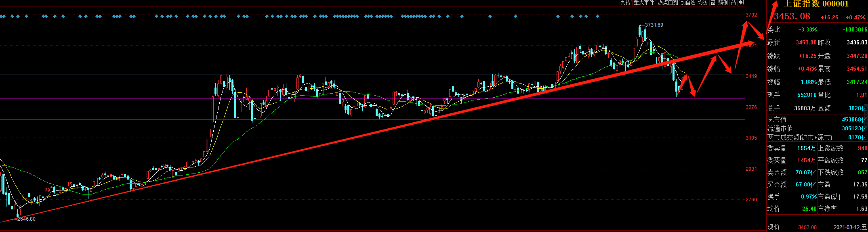Click the 流通市值 385123亿 value
The width and height of the screenshot is (868, 232).
[x=855, y=128]
